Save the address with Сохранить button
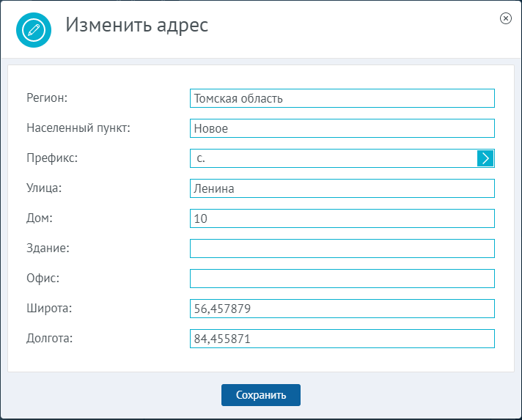The image size is (522, 420). pyautogui.click(x=261, y=395)
